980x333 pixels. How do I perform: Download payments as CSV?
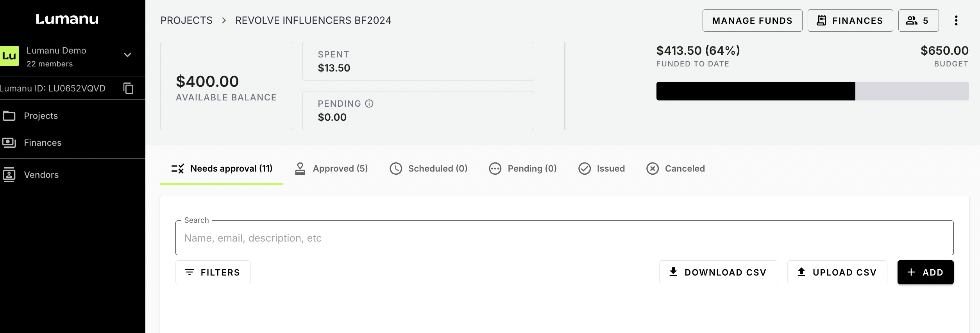[x=718, y=272]
